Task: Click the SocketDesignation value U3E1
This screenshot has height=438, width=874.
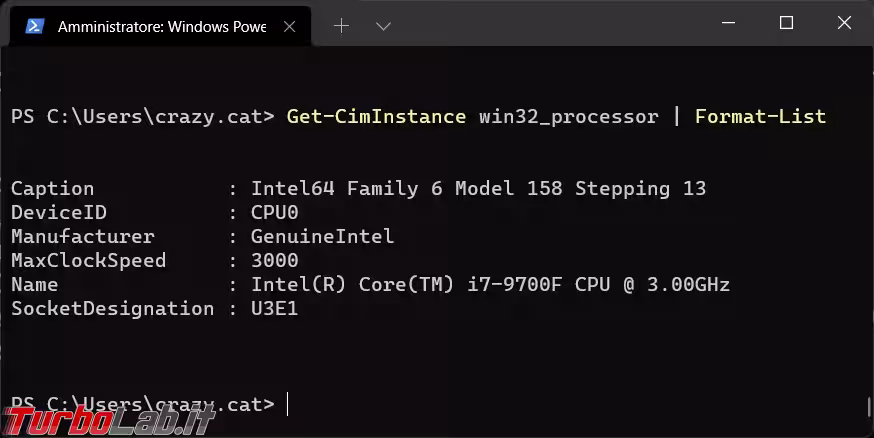Action: [x=274, y=309]
